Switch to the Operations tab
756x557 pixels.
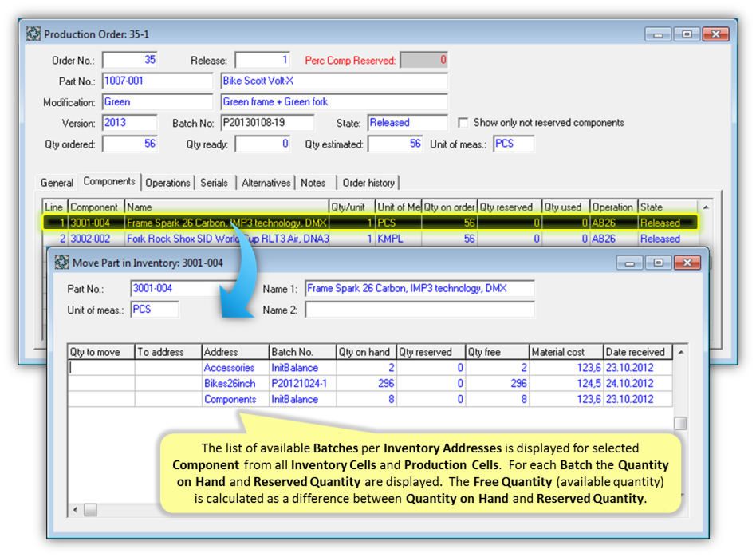[167, 183]
